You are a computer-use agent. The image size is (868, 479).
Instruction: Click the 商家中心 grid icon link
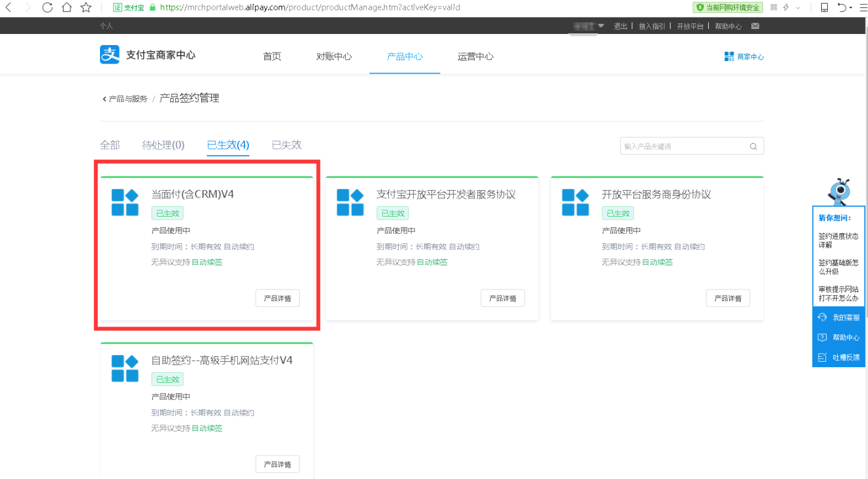pos(744,57)
